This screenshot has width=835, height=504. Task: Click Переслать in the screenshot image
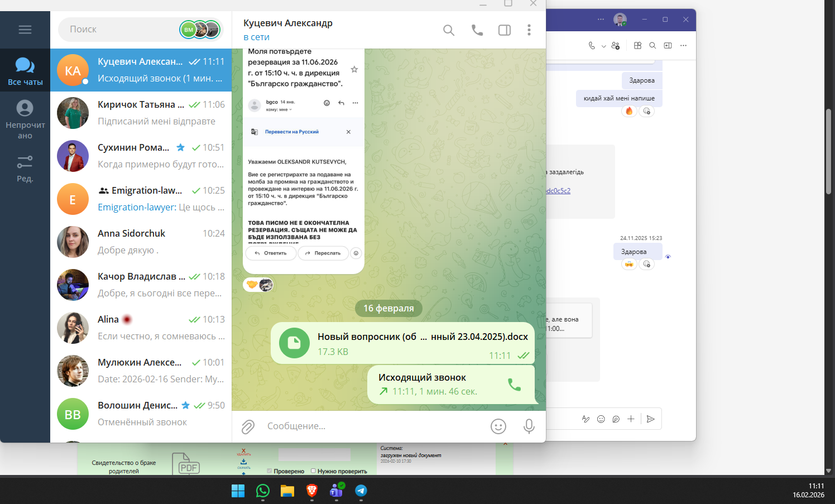(x=323, y=253)
